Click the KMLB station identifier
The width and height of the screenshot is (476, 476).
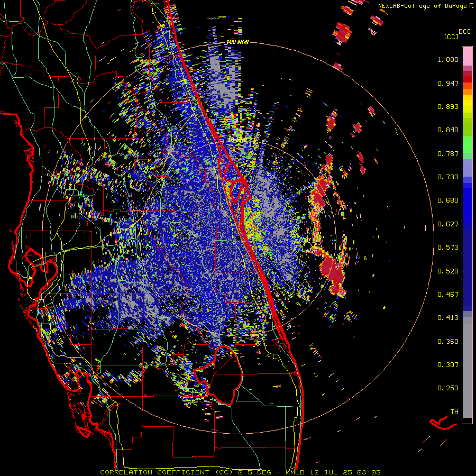pyautogui.click(x=296, y=472)
